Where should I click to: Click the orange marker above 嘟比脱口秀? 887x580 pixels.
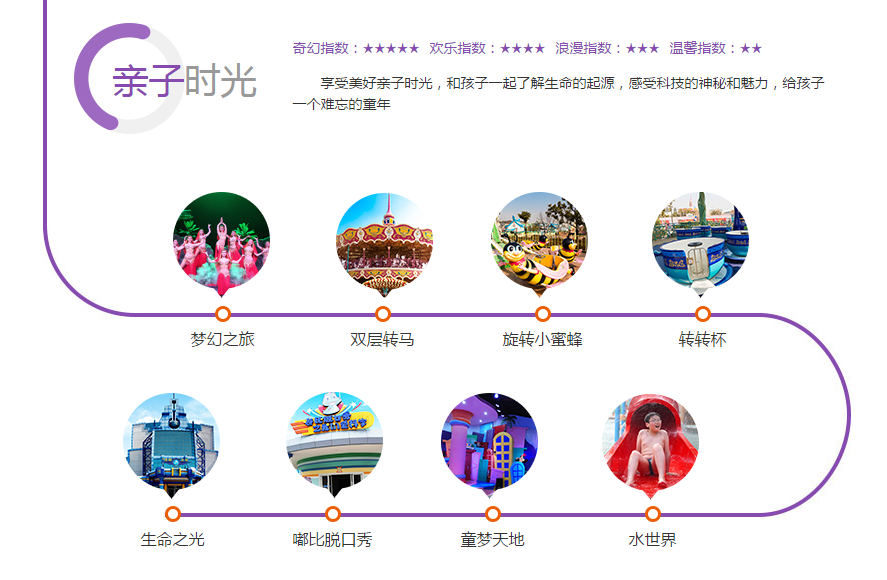click(x=333, y=514)
